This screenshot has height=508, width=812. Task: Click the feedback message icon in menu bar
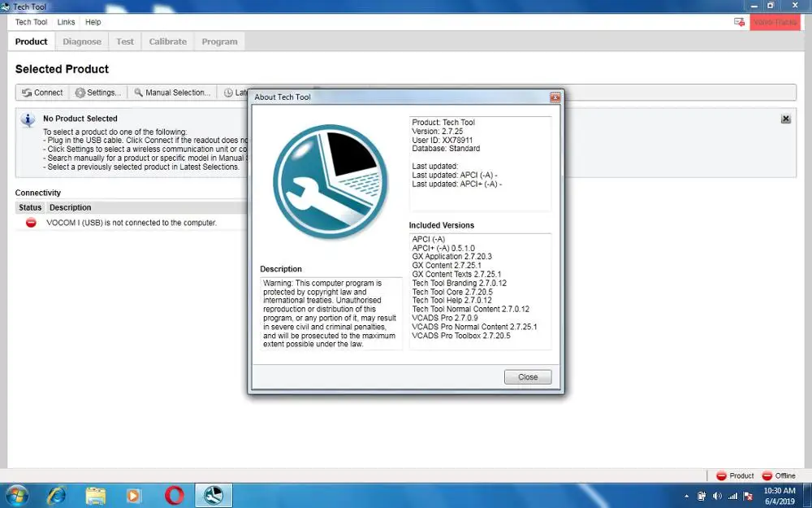click(739, 22)
